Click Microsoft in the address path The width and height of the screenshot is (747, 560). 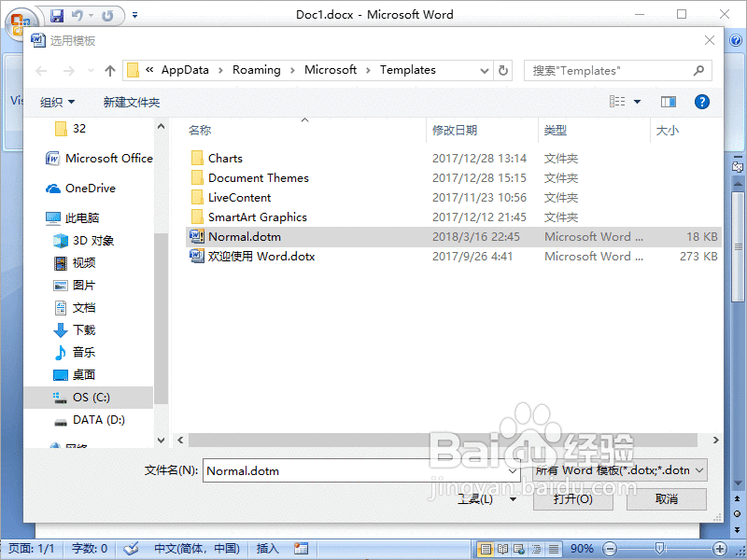[331, 70]
